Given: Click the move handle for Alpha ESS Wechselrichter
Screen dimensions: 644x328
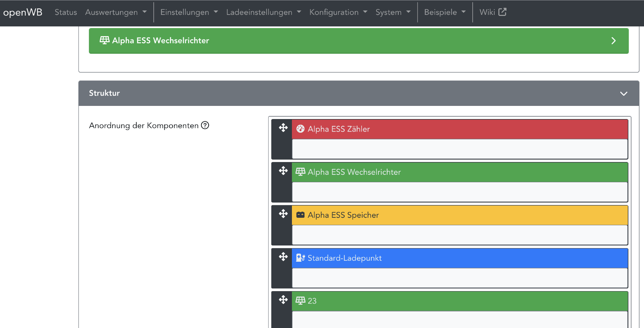Looking at the screenshot, I should click(283, 171).
